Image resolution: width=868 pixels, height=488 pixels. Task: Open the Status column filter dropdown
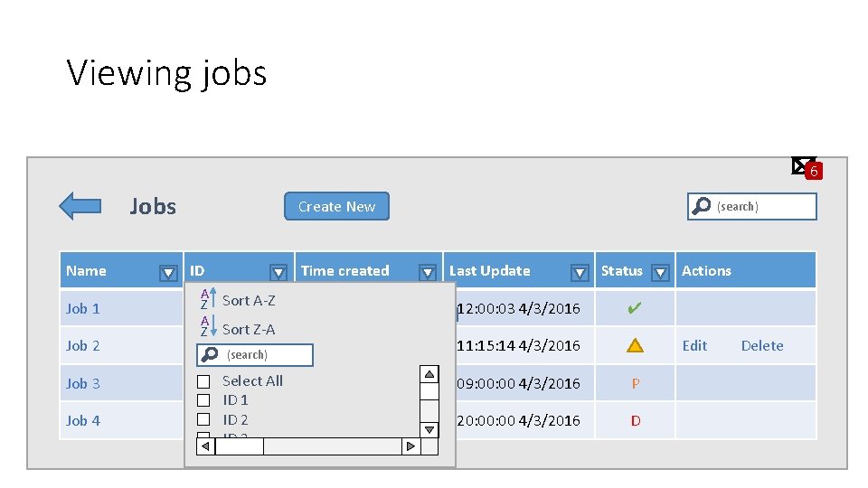point(660,272)
